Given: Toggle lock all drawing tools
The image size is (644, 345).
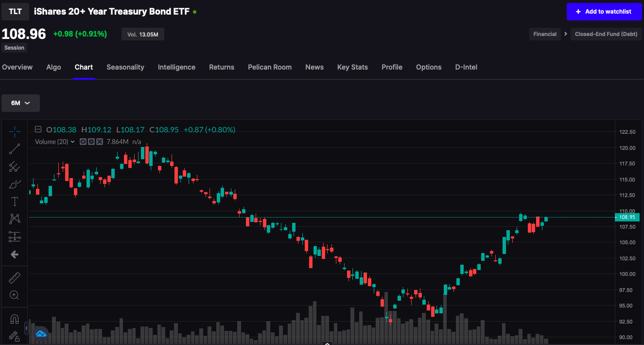Looking at the screenshot, I should coord(14,336).
